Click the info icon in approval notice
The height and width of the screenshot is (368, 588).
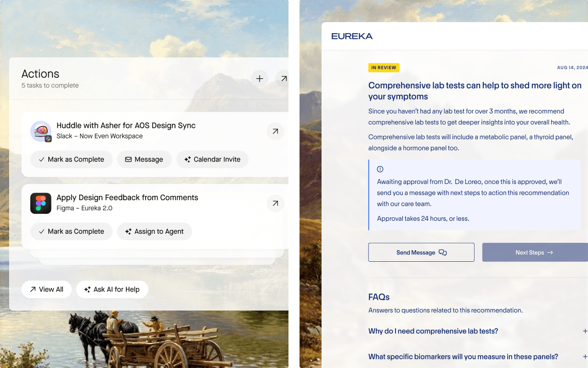pos(380,169)
